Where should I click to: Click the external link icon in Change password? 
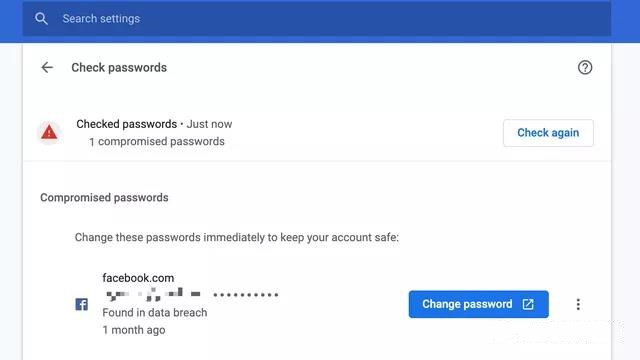[x=528, y=304]
